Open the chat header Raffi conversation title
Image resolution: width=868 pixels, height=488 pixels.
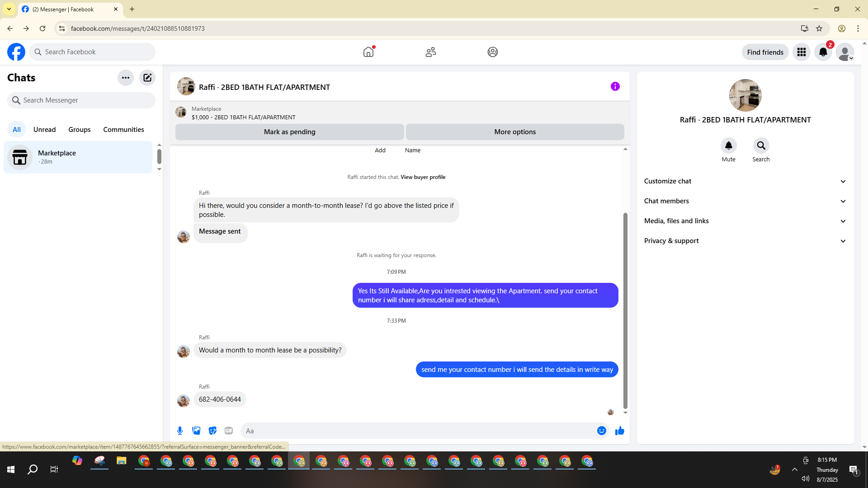264,87
